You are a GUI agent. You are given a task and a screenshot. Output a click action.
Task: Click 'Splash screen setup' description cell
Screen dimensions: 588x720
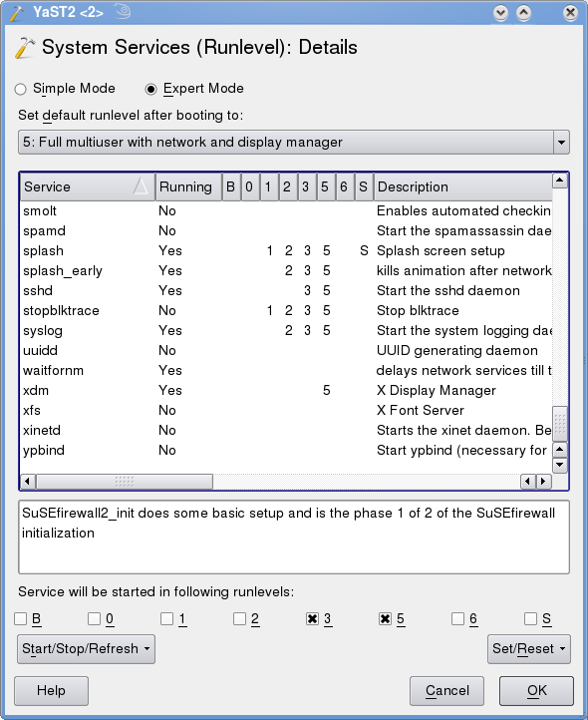441,250
